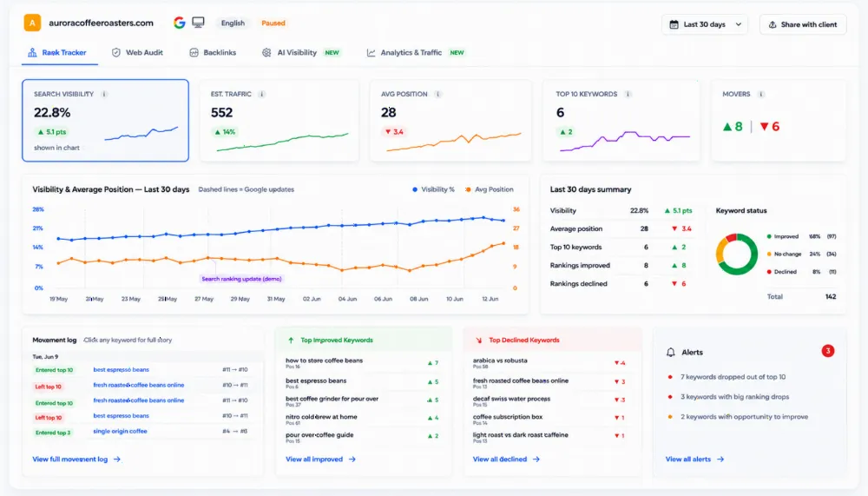The image size is (868, 496).
Task: Click the red Declined legend dot
Action: (769, 272)
